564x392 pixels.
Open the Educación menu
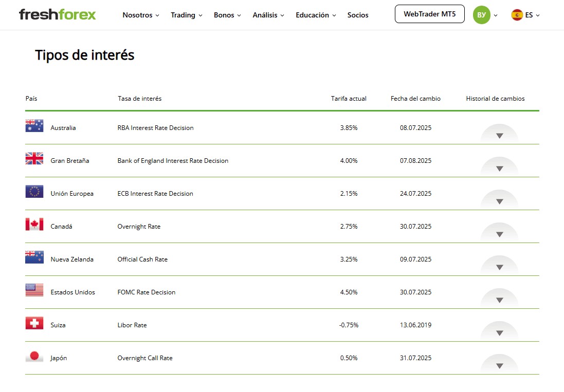coord(316,15)
